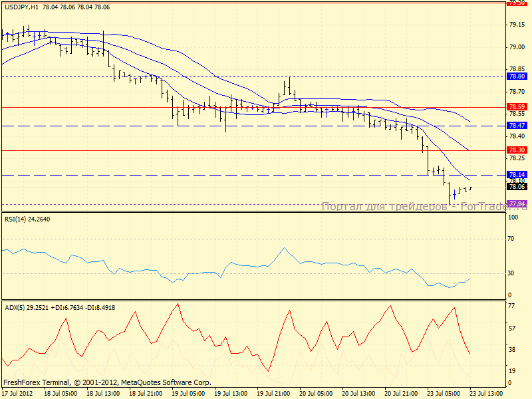Click the FreshForex Terminal copyright text
This screenshot has height=399, width=532.
[x=107, y=383]
